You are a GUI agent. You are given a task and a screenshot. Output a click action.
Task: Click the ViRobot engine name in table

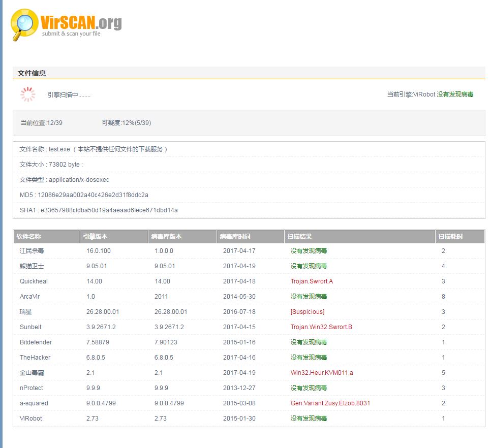tap(30, 419)
